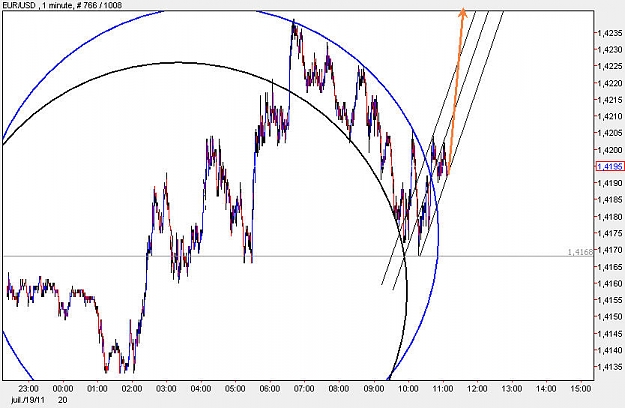Click the 11:00 time axis label

point(442,388)
